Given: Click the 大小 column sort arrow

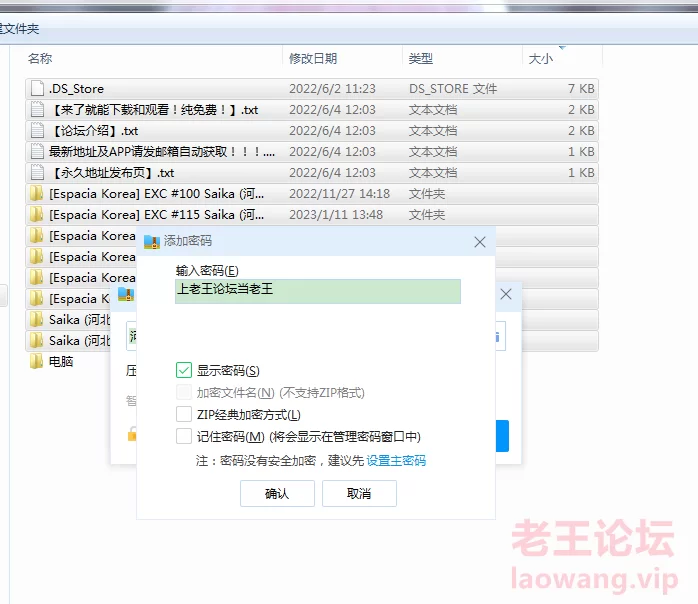Looking at the screenshot, I should click(561, 47).
